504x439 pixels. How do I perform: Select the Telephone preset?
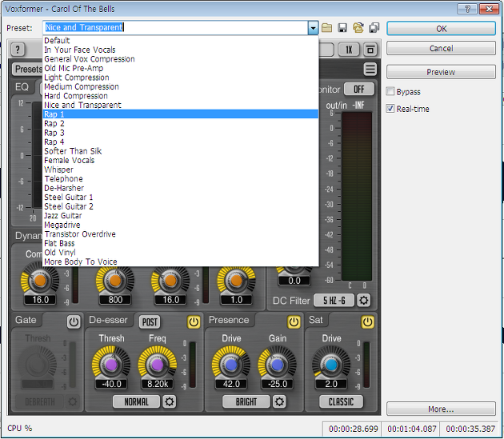tap(181, 179)
